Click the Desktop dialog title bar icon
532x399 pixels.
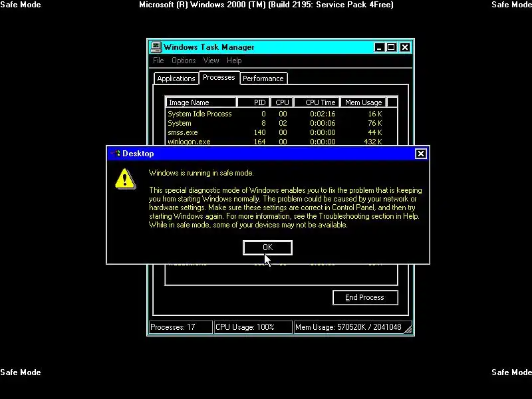[115, 154]
